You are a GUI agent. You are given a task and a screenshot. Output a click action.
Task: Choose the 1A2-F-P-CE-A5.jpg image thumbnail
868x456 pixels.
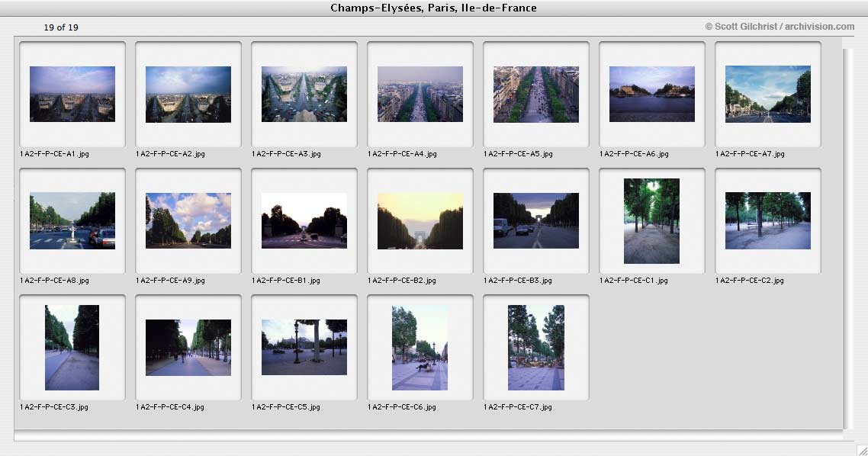click(536, 94)
